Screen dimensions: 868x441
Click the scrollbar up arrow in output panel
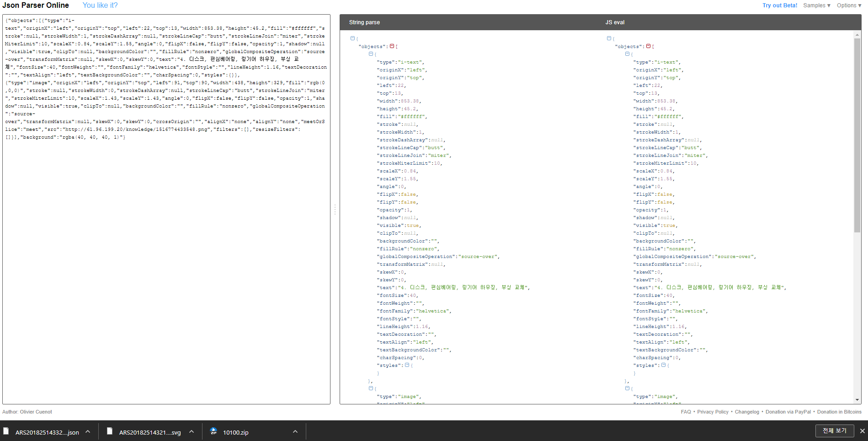(x=857, y=34)
